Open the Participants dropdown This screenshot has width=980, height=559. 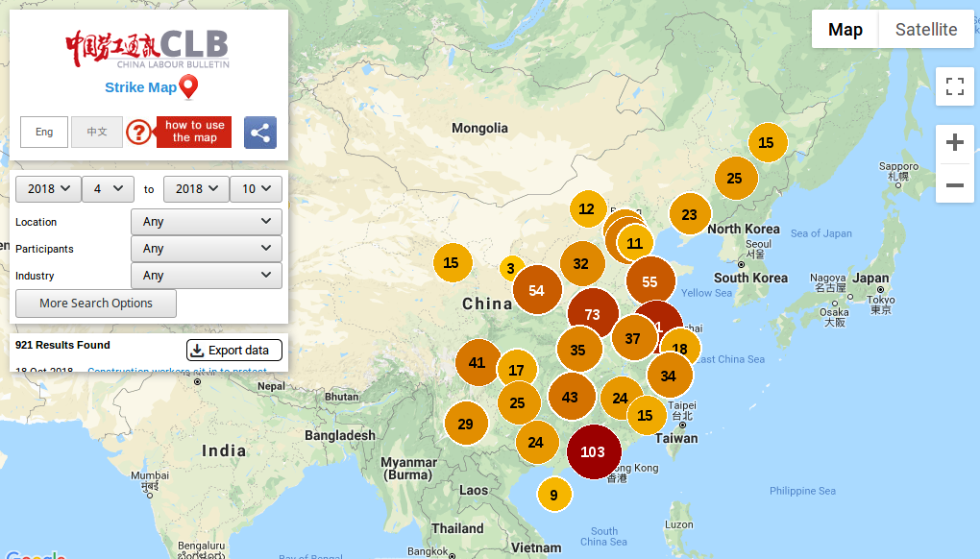click(x=207, y=249)
